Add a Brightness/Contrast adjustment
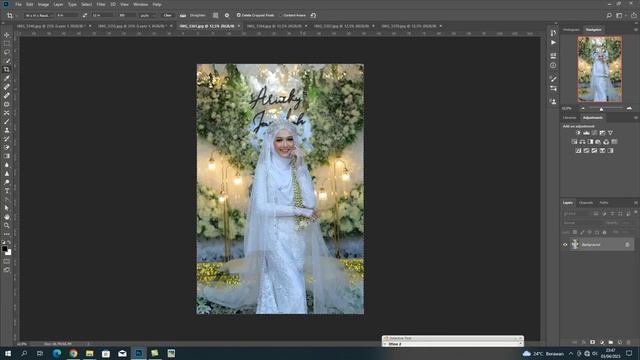640x360 pixels. coord(578,133)
